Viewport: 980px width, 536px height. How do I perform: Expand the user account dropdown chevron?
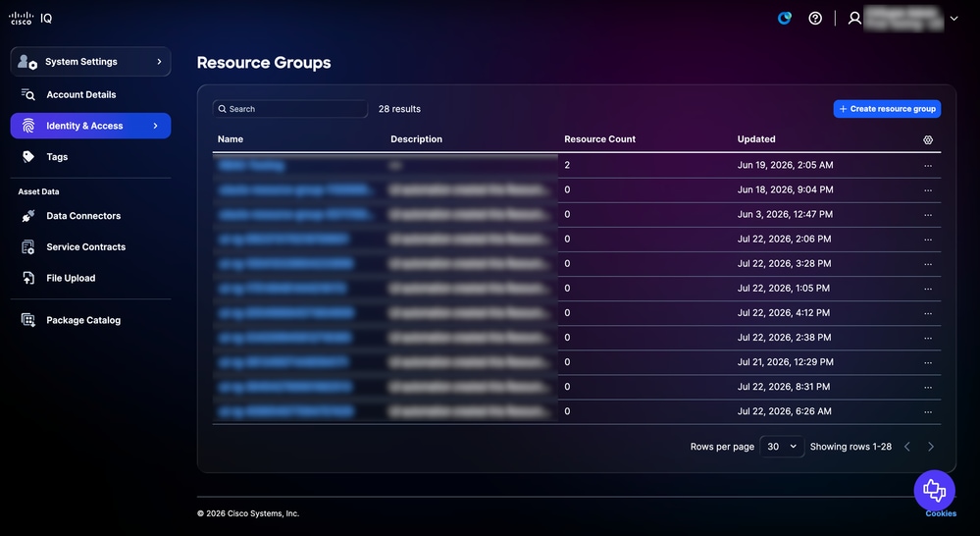[x=954, y=18]
